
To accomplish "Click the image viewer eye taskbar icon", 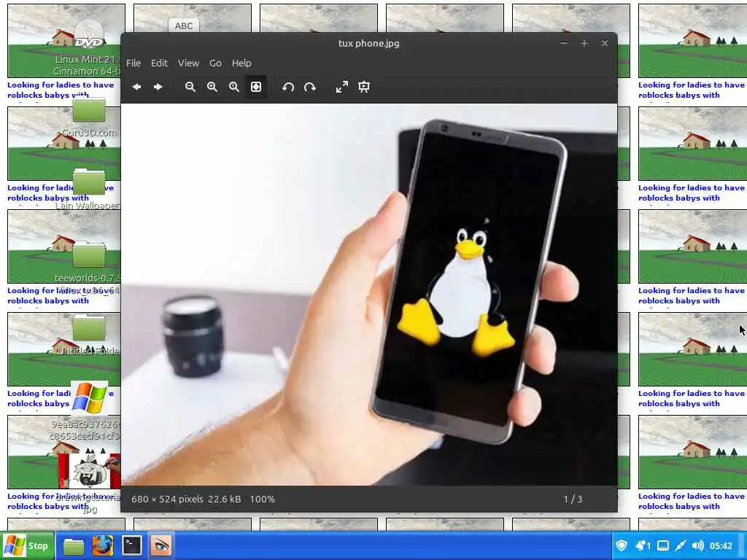I will pyautogui.click(x=160, y=546).
